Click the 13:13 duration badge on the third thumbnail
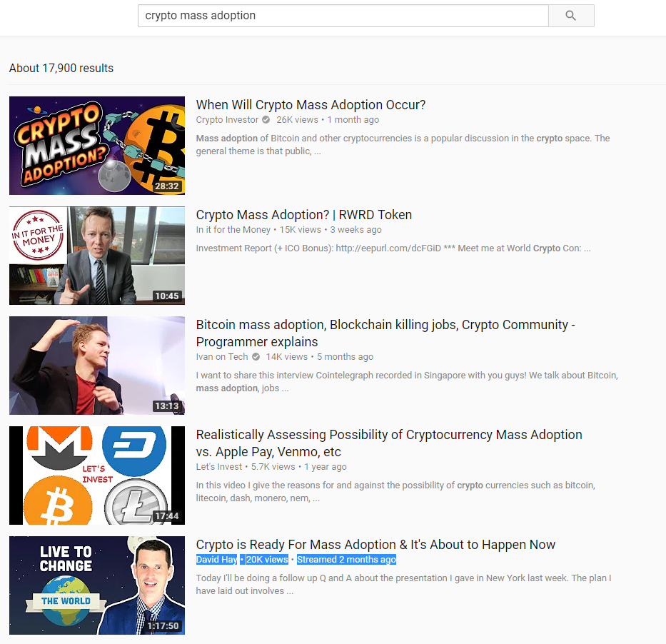The image size is (666, 644). point(167,406)
